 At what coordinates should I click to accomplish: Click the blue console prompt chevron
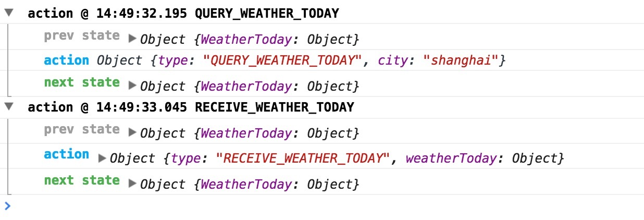7,206
